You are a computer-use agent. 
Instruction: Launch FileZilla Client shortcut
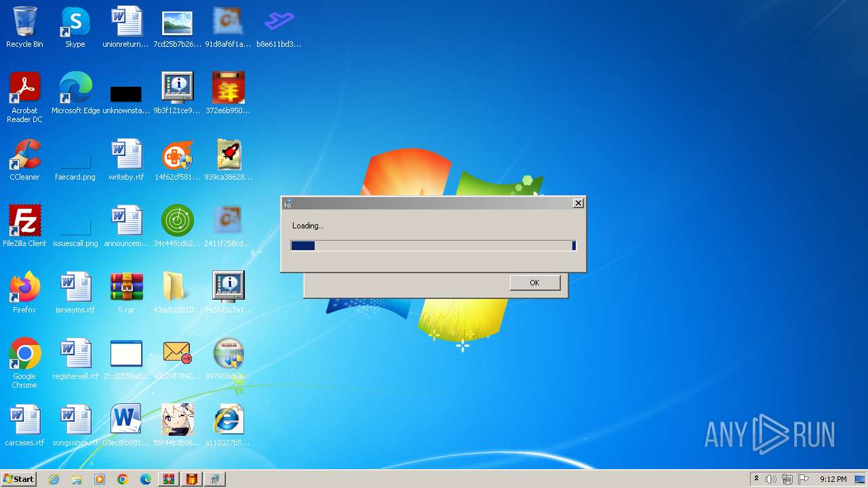(24, 227)
